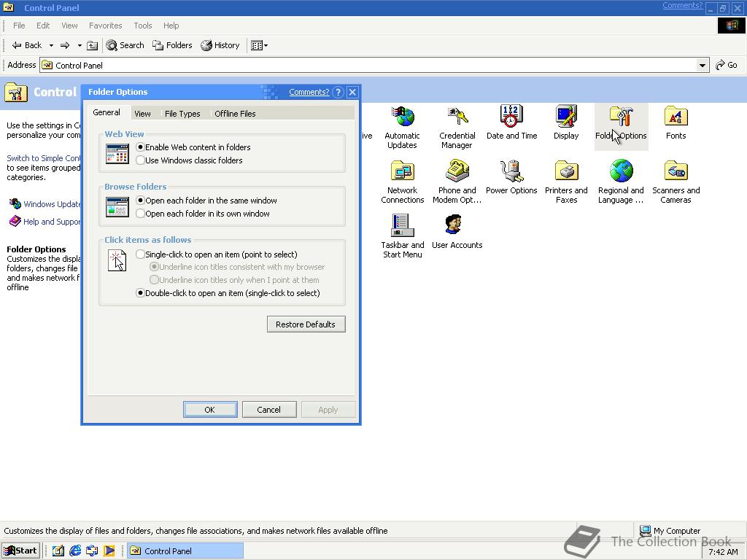Open the Views dropdown in toolbar
Viewport: 747px width, 560px height.
coord(259,45)
